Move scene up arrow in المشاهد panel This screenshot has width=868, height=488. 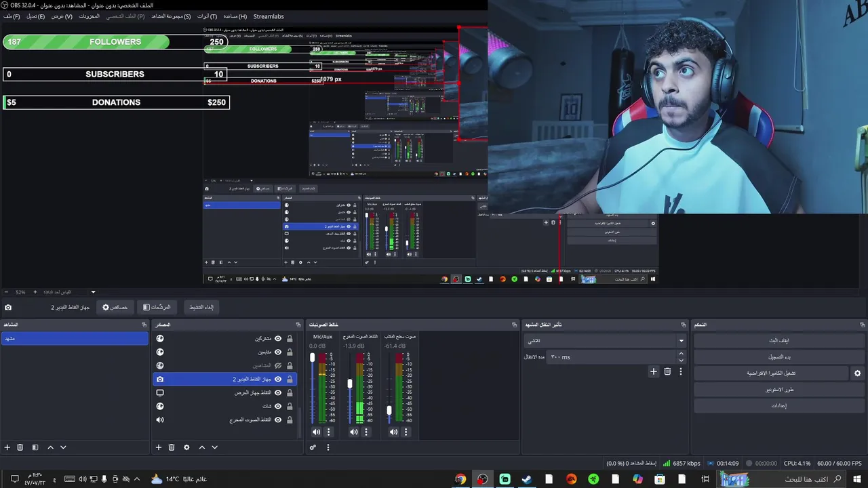click(x=50, y=447)
